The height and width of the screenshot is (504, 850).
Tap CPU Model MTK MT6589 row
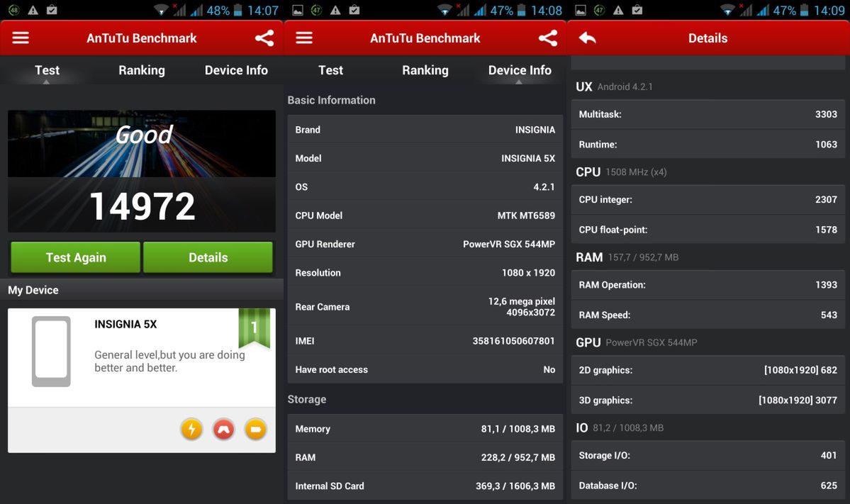pos(425,215)
